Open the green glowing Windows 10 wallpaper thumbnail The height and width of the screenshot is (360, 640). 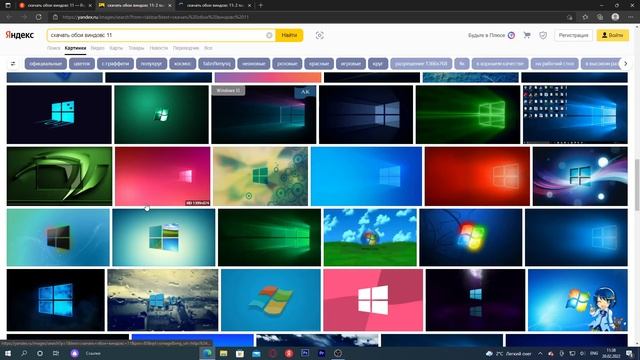468,115
